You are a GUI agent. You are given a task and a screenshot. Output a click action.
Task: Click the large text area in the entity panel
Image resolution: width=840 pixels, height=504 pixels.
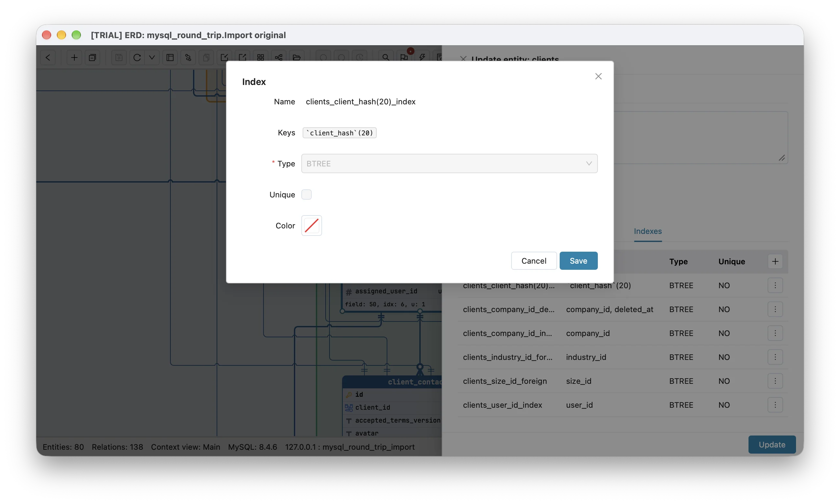[x=701, y=138]
